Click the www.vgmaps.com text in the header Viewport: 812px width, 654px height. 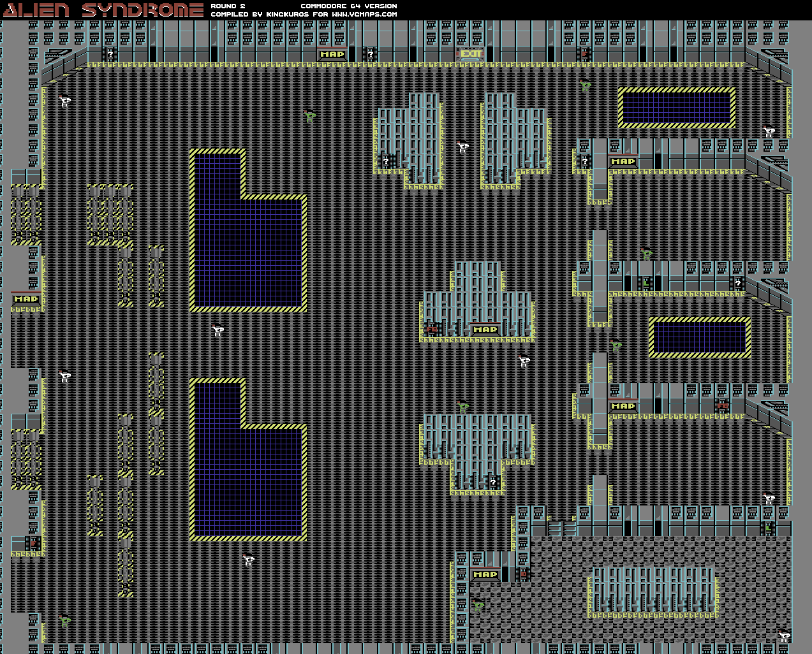click(x=364, y=14)
